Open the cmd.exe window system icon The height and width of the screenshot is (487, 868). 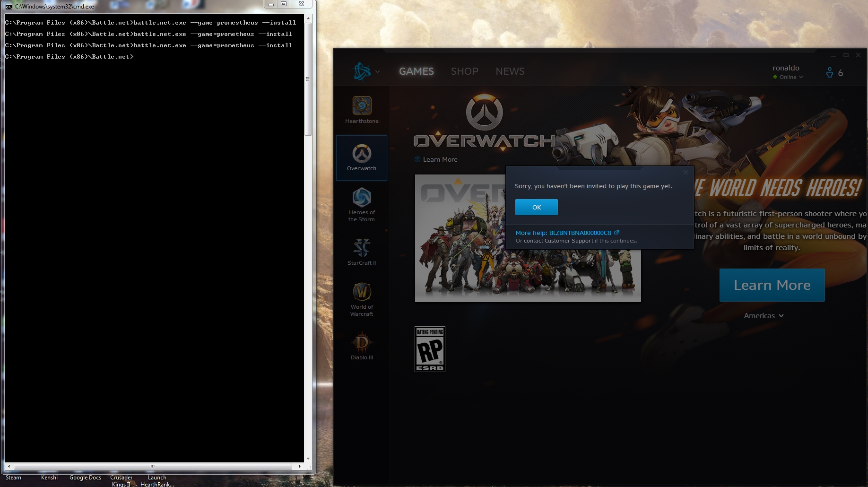[x=9, y=7]
